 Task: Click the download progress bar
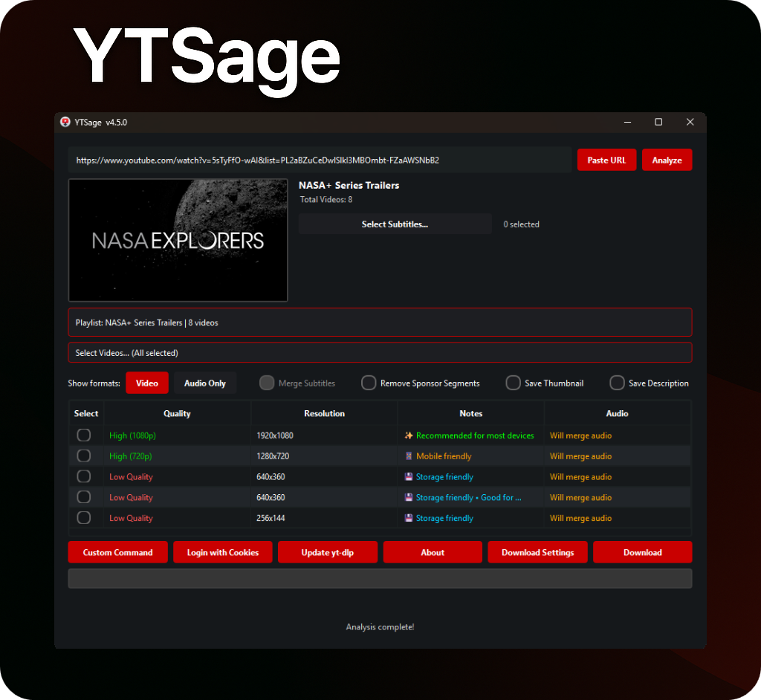pyautogui.click(x=380, y=579)
